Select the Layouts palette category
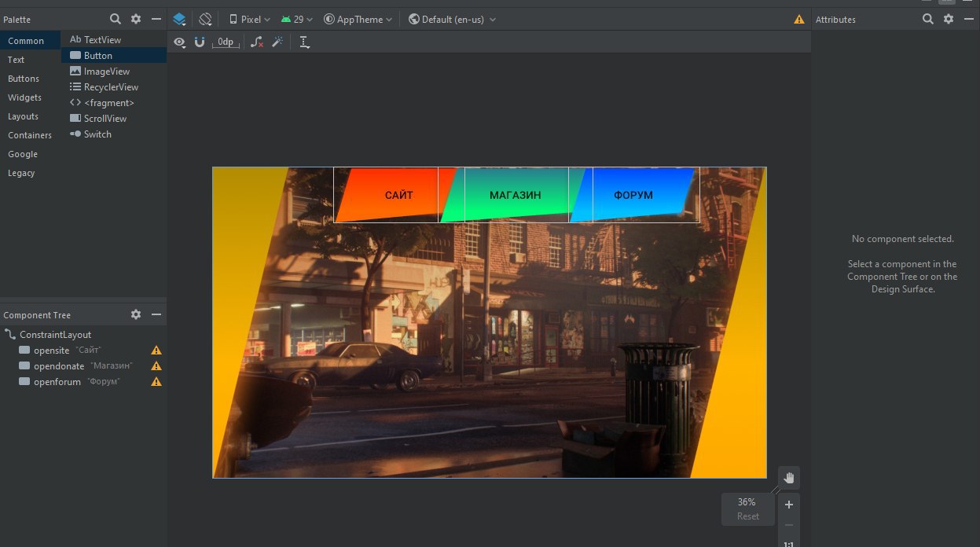The height and width of the screenshot is (547, 980). 31,116
